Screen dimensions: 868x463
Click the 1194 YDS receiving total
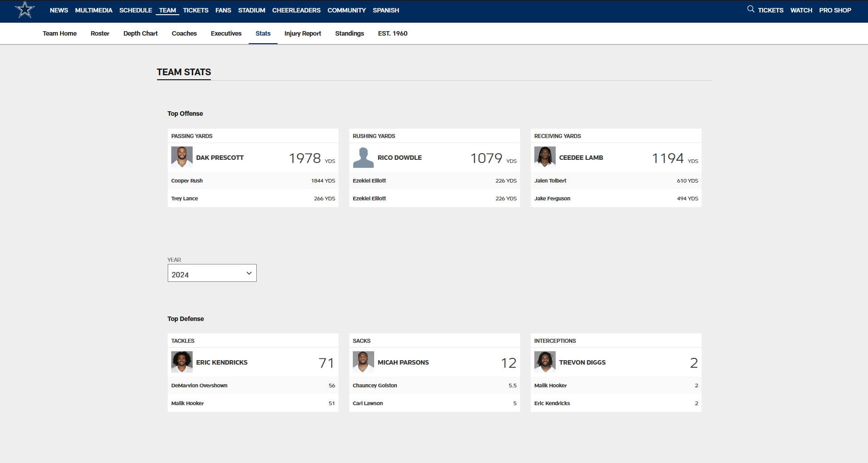coord(675,158)
